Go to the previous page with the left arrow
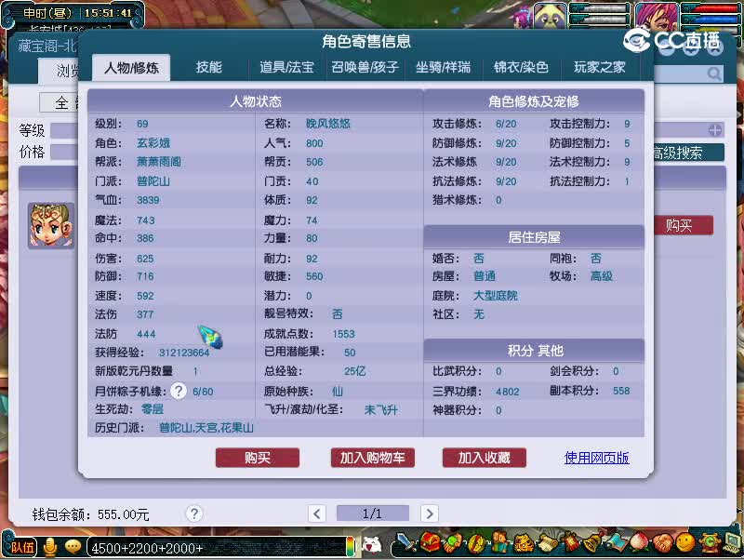Screen dimensions: 744x560 tap(316, 513)
